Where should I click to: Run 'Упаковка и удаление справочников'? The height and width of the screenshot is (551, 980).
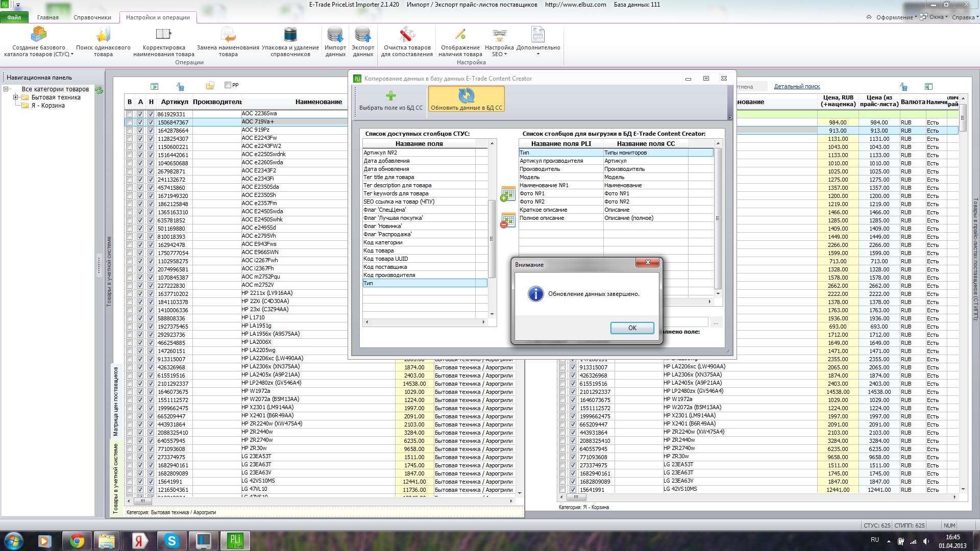pyautogui.click(x=290, y=41)
